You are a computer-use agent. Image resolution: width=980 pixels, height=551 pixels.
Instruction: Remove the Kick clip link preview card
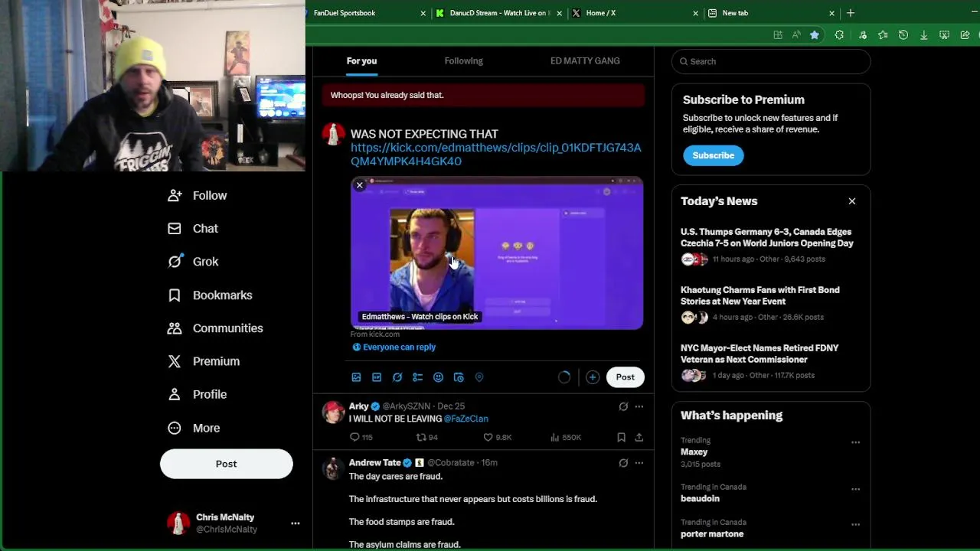coord(359,185)
